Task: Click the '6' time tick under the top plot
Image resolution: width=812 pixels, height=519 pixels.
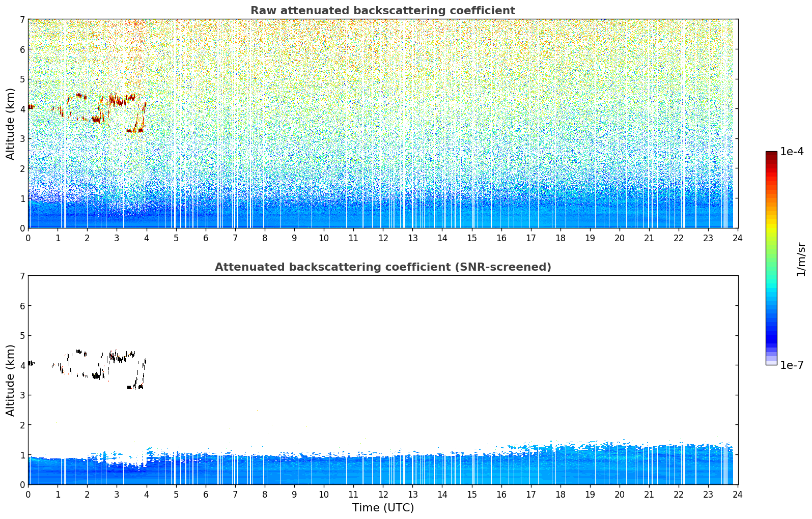Action: tap(206, 238)
